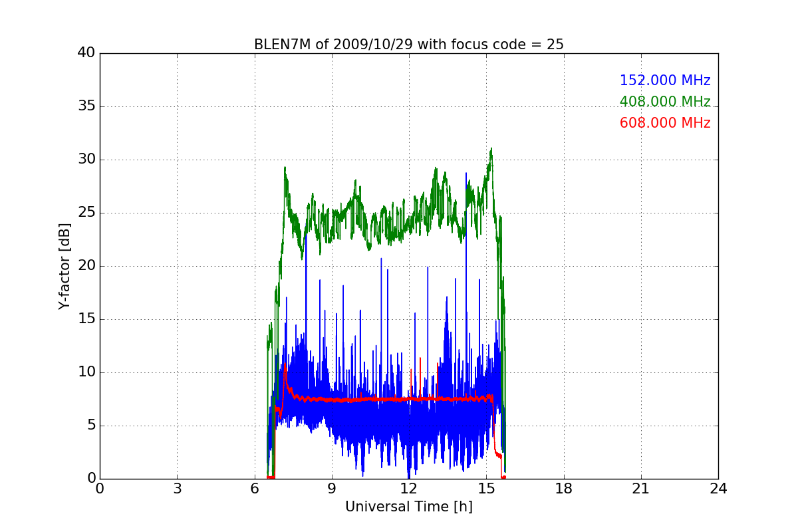Click x-axis tick label 3
This screenshot has height=532, width=798.
click(x=177, y=489)
